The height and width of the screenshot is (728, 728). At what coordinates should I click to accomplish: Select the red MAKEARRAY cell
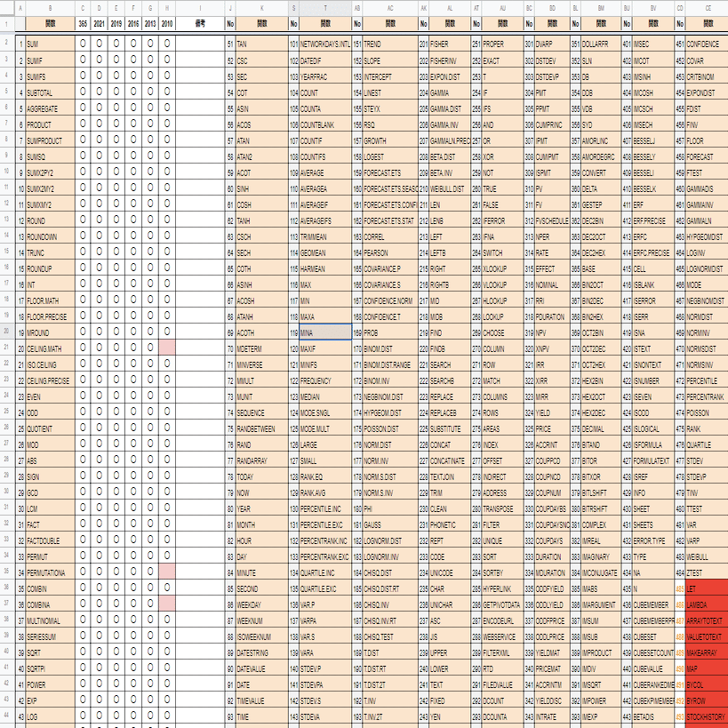(x=707, y=652)
